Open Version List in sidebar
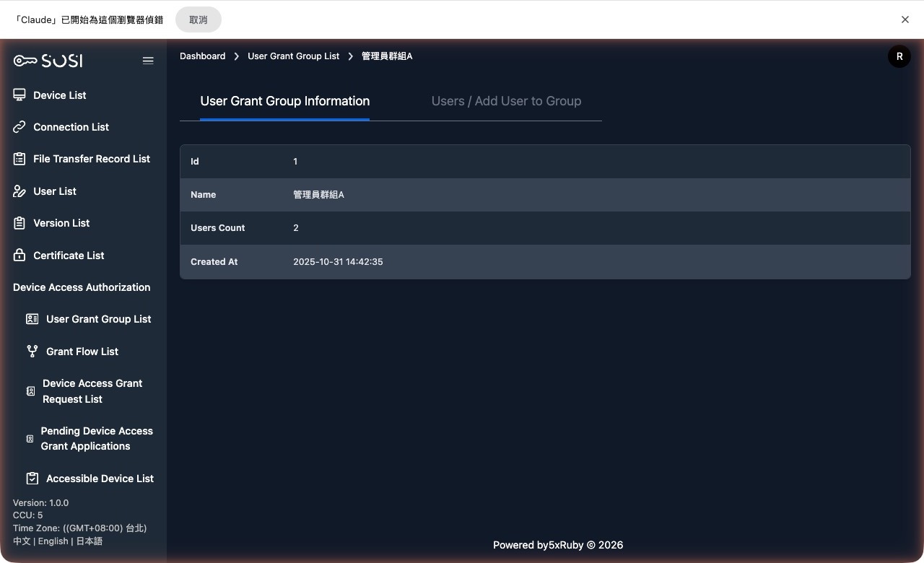The width and height of the screenshot is (924, 563). click(61, 223)
